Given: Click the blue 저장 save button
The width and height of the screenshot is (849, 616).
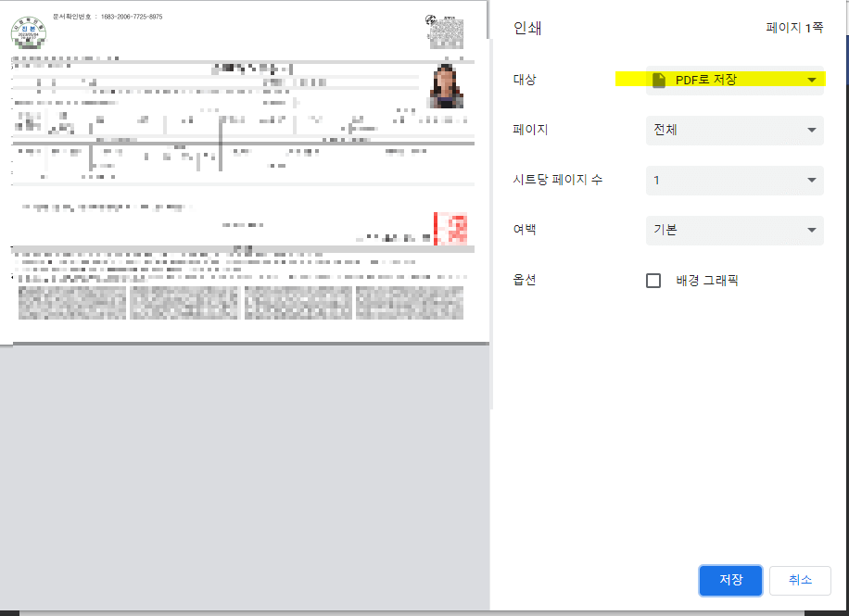Looking at the screenshot, I should pos(729,581).
